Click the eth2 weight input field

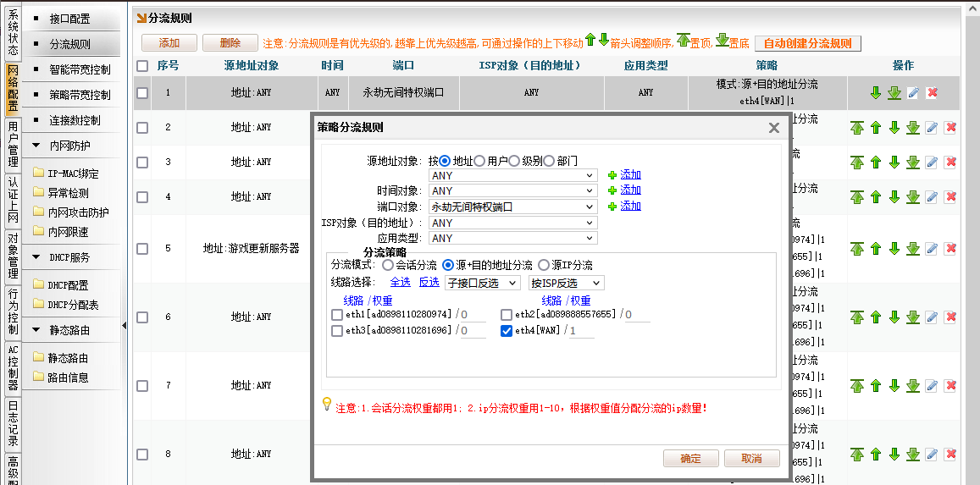coord(637,316)
